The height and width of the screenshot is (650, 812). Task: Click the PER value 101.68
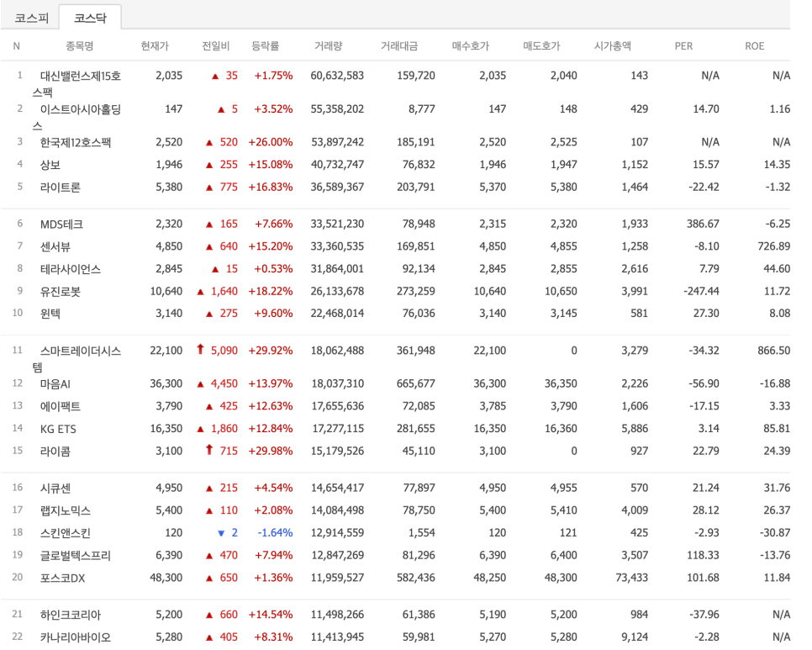click(x=703, y=578)
